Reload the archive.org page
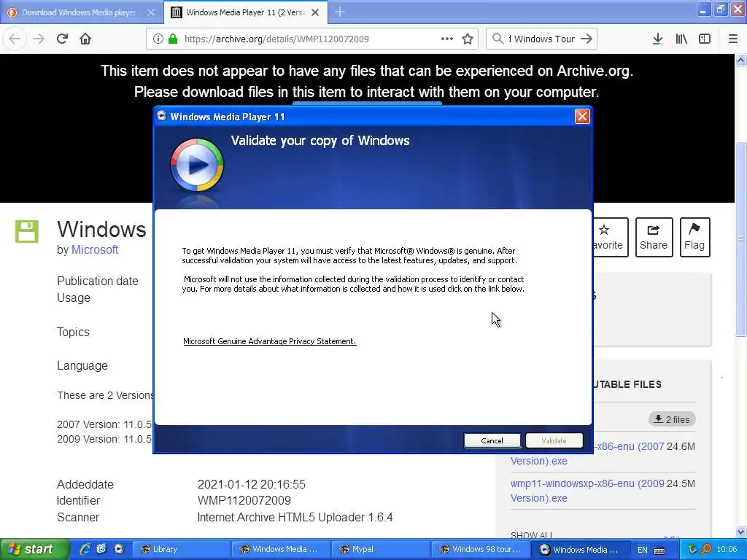Viewport: 747px width, 560px height. click(x=63, y=39)
